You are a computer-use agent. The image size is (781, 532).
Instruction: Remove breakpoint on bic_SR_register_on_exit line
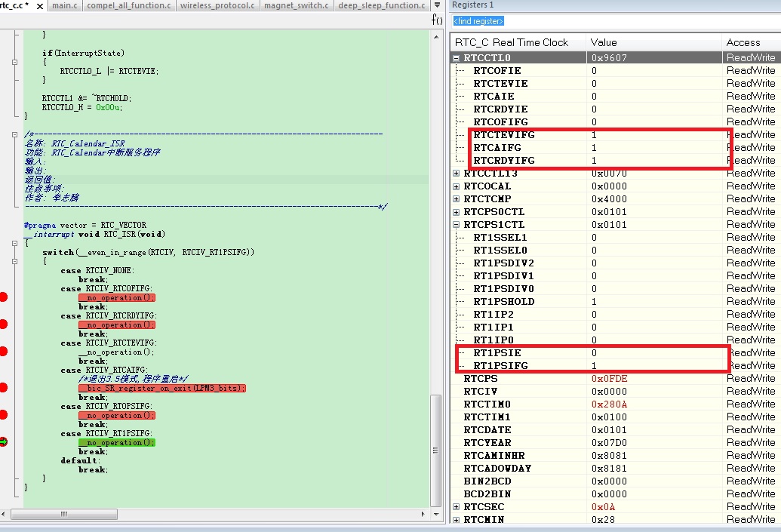pyautogui.click(x=3, y=388)
